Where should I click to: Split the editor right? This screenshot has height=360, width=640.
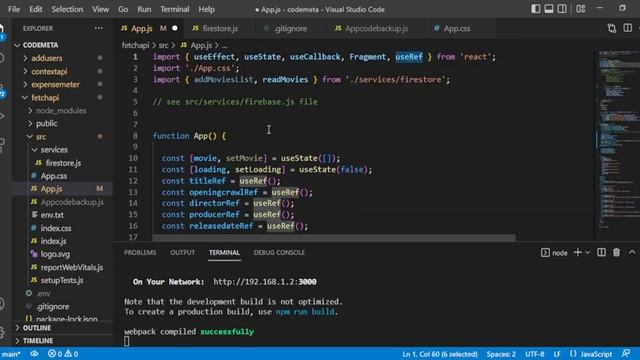point(627,28)
